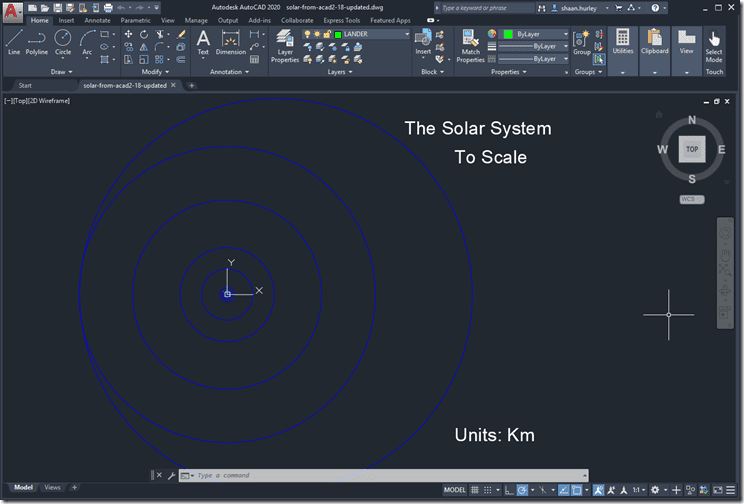Click the TOP face of ViewCube
744x504 pixels.
tap(691, 149)
